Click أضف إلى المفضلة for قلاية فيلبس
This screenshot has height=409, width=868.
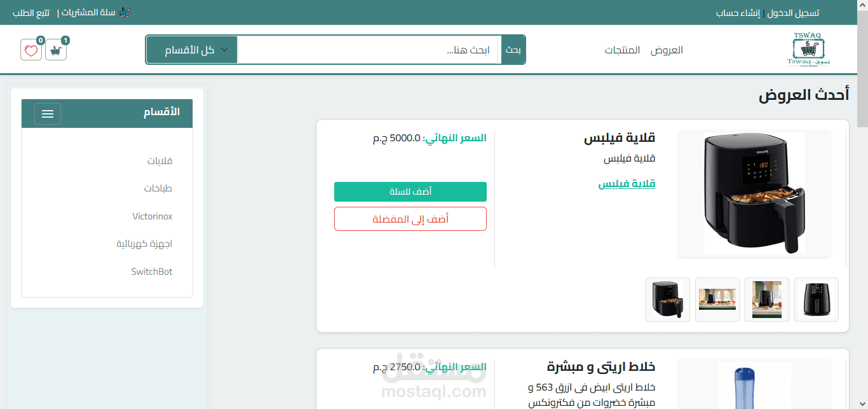pyautogui.click(x=410, y=219)
